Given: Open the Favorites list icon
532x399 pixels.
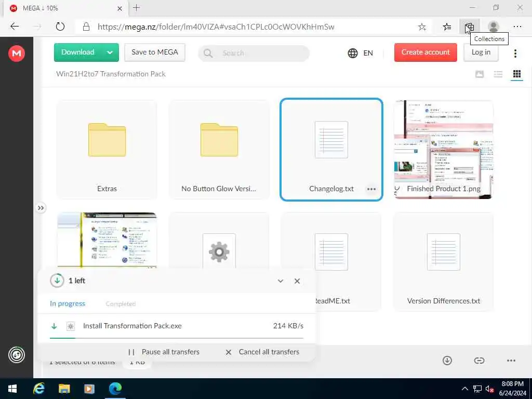Looking at the screenshot, I should pyautogui.click(x=447, y=27).
